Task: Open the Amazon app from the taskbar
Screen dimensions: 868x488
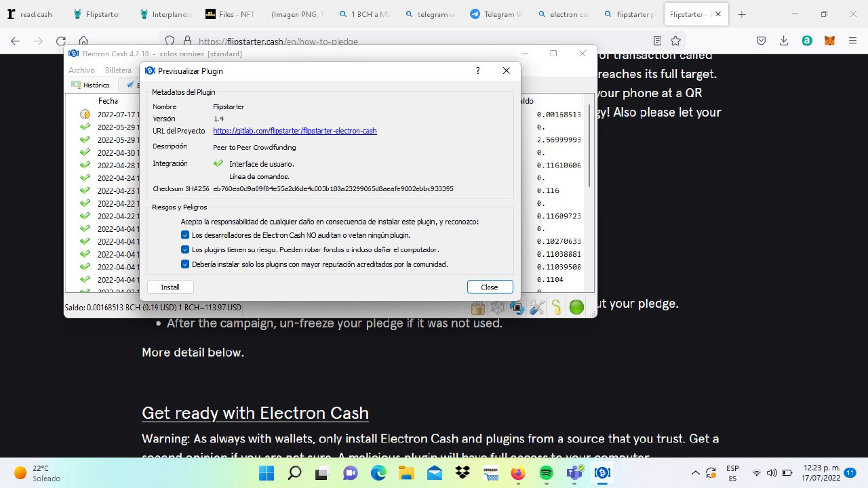Action: pos(491,473)
